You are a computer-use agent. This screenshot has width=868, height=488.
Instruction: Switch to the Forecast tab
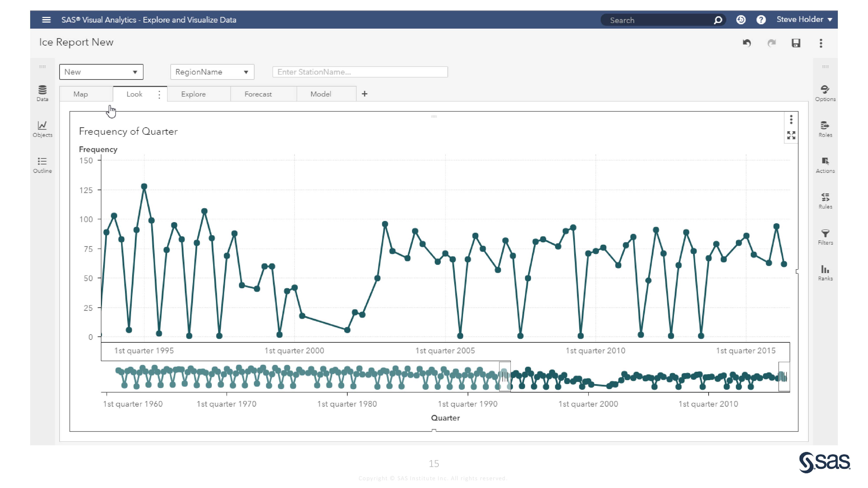pos(258,94)
